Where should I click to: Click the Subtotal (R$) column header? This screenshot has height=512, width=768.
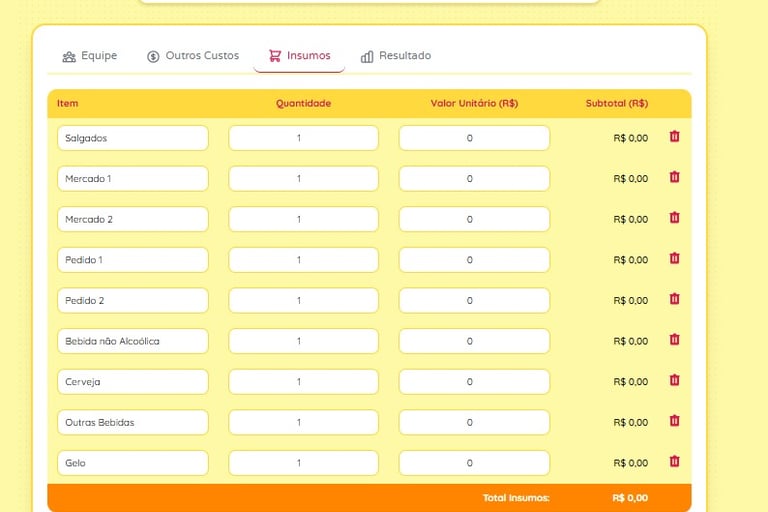(617, 103)
